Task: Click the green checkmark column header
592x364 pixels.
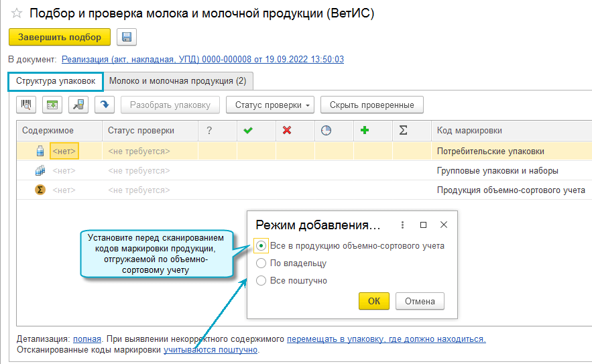Action: point(248,131)
